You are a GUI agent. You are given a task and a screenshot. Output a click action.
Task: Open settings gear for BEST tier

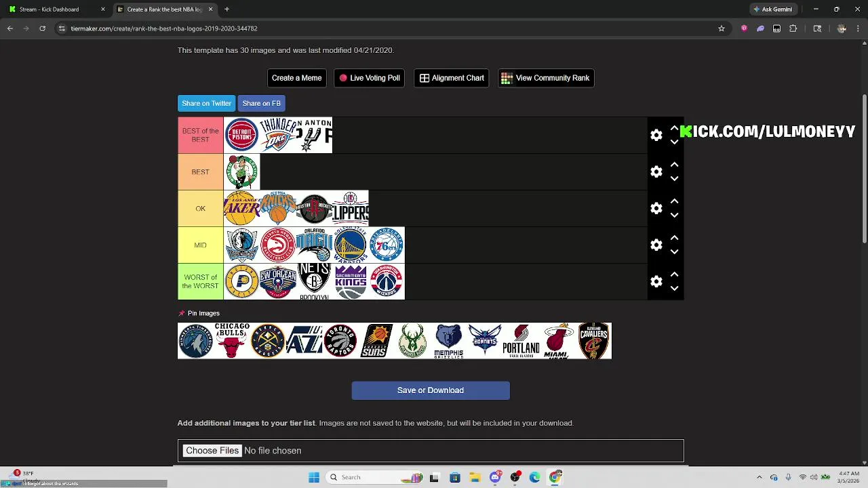(x=656, y=171)
